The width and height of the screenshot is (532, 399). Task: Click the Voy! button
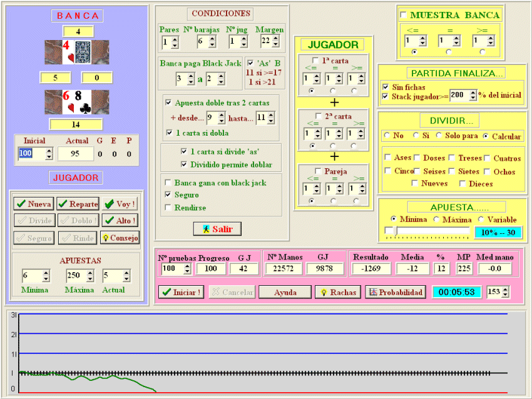(120, 204)
